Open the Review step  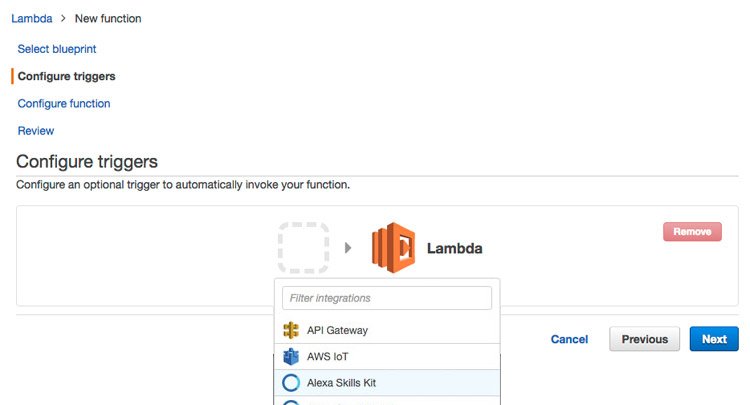36,130
